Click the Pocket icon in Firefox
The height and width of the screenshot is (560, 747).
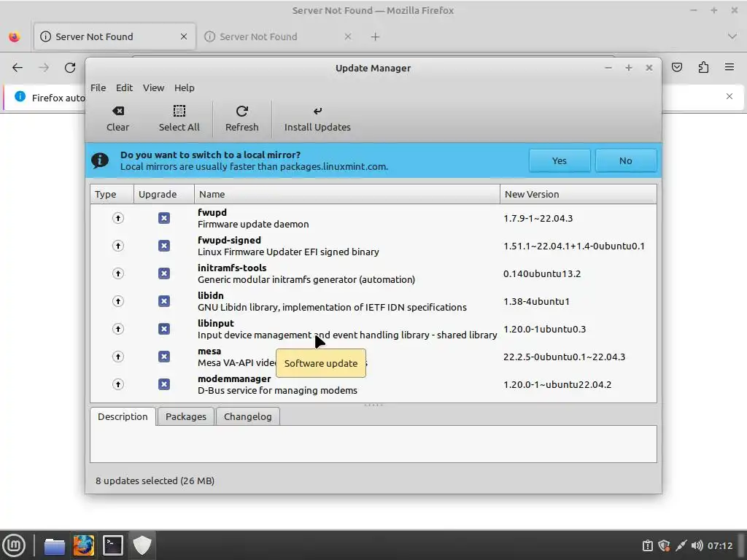[x=677, y=67]
